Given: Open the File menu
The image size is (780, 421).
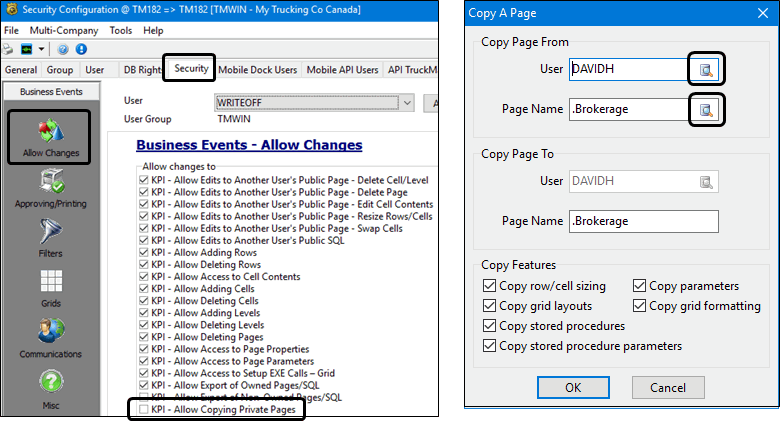Looking at the screenshot, I should coord(11,30).
